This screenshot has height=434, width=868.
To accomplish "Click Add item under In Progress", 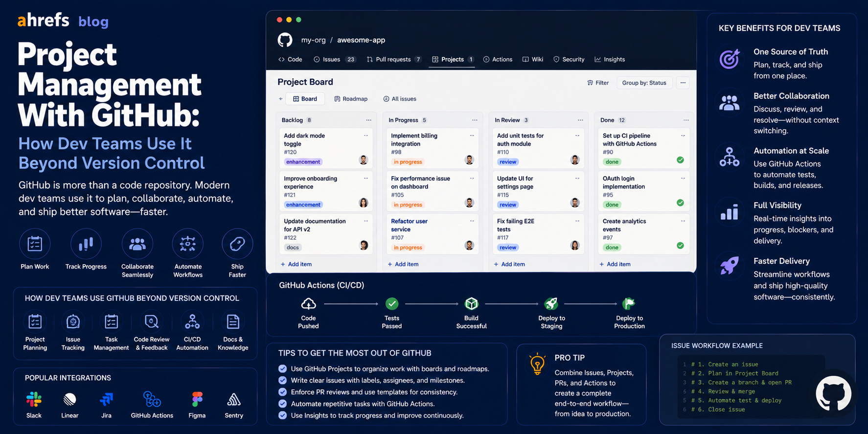I will coord(403,264).
